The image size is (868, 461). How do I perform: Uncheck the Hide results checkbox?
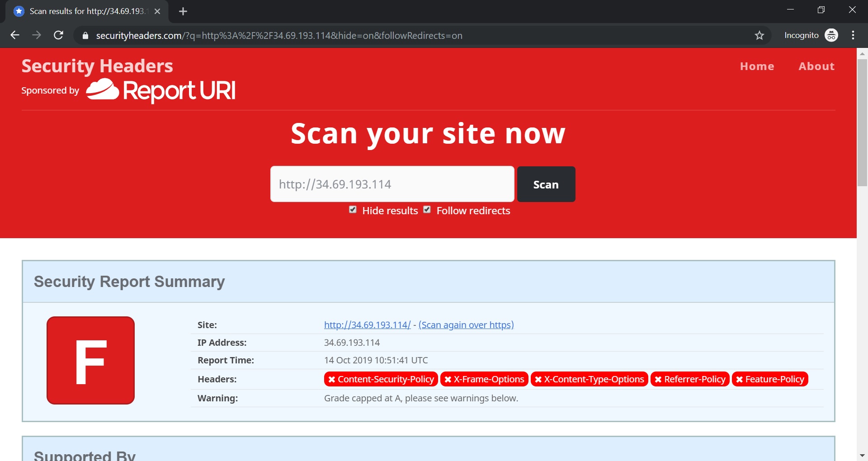click(x=353, y=210)
